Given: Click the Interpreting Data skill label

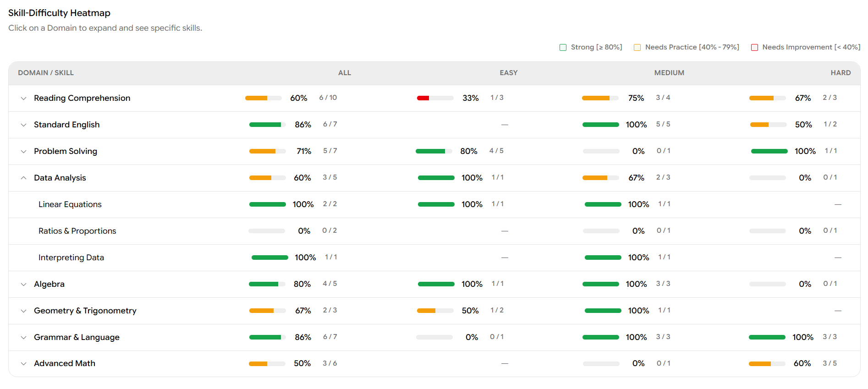Looking at the screenshot, I should (71, 258).
